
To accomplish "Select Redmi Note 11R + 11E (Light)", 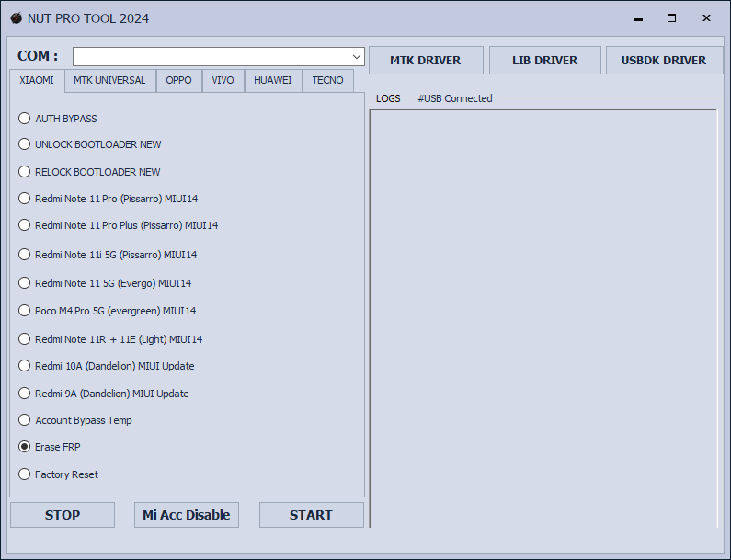I will point(110,339).
